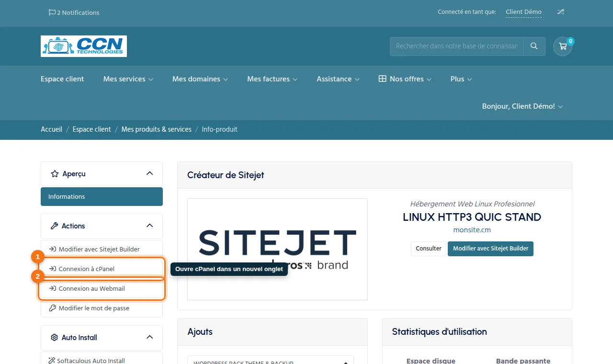613x364 pixels.
Task: Click the gear icon beside Auto Install
Action: click(x=55, y=338)
